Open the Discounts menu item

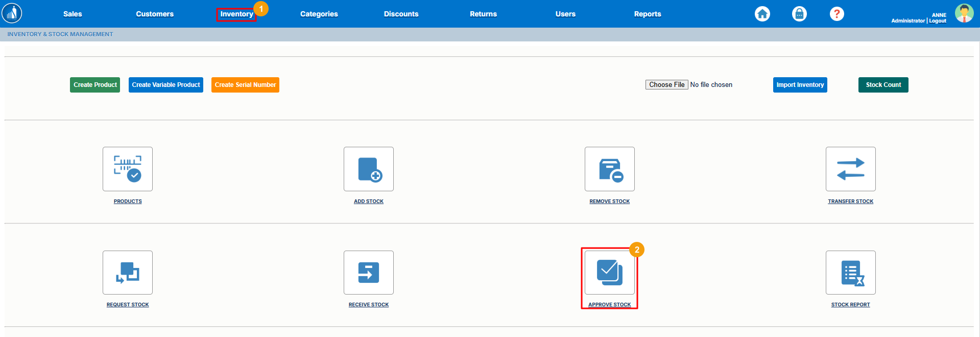pos(401,14)
